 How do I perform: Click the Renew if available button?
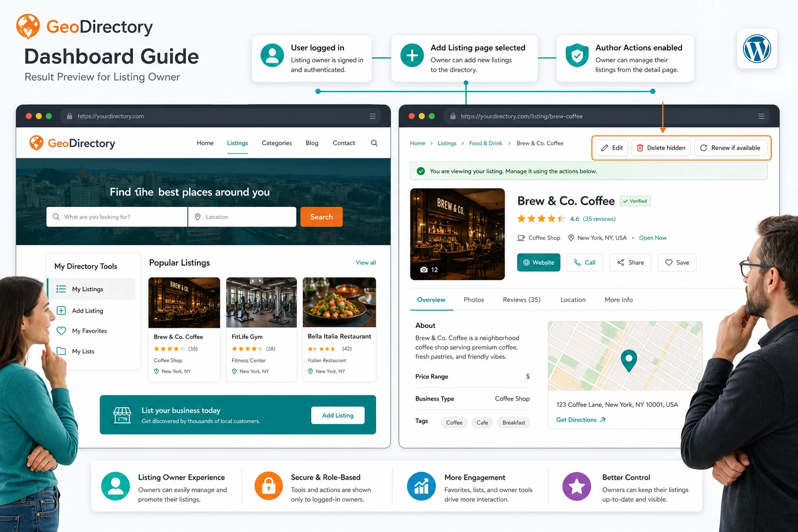click(730, 148)
